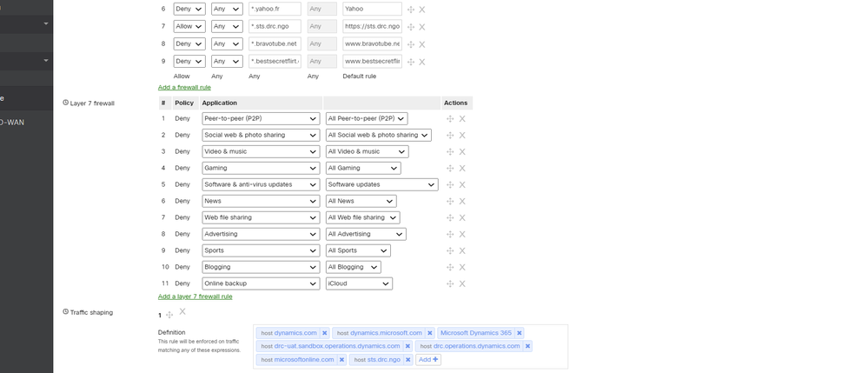The width and height of the screenshot is (868, 373).
Task: Open policy dropdown for *.yahoo.fr rule
Action: tap(189, 9)
